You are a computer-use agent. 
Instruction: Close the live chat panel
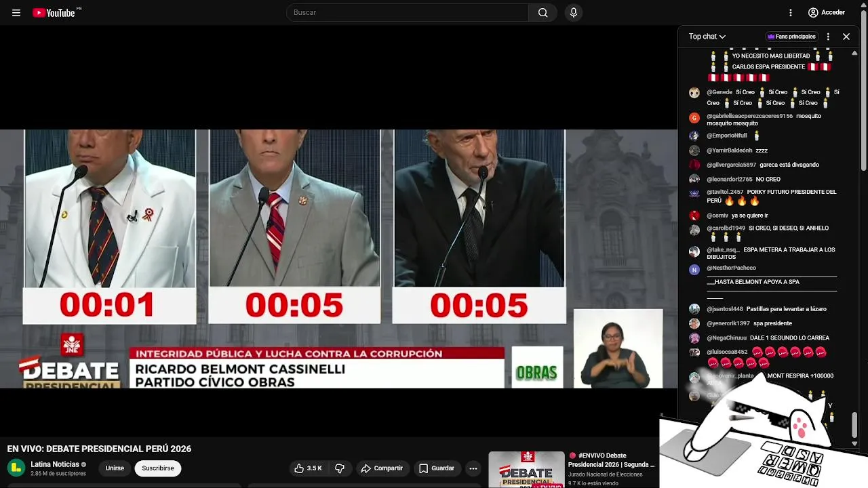click(846, 37)
